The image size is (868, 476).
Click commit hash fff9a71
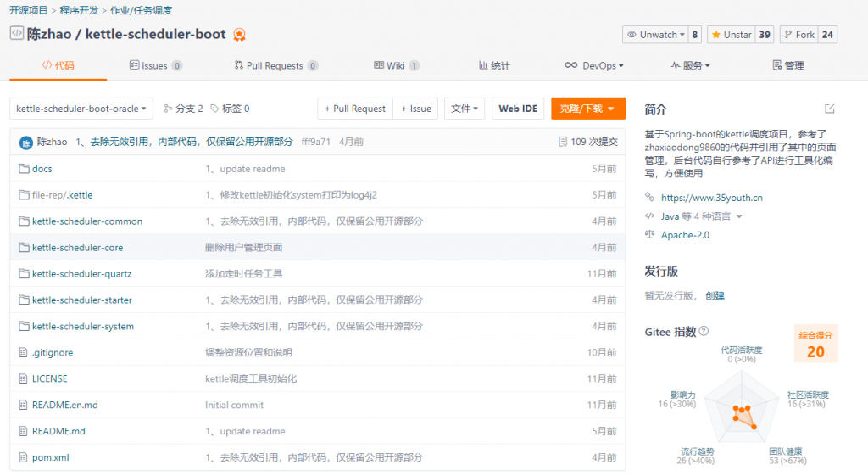click(315, 142)
